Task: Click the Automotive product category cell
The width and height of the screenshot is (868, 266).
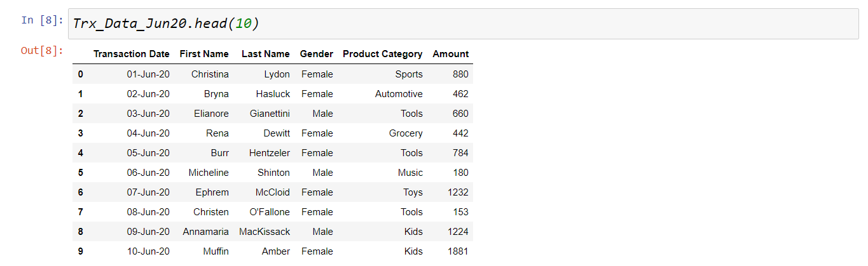Action: [x=399, y=94]
